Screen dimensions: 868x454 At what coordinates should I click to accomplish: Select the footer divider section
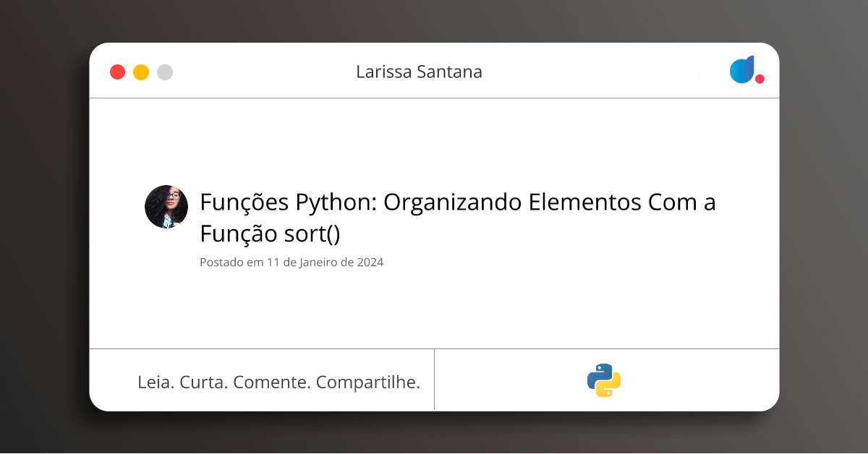click(435, 380)
